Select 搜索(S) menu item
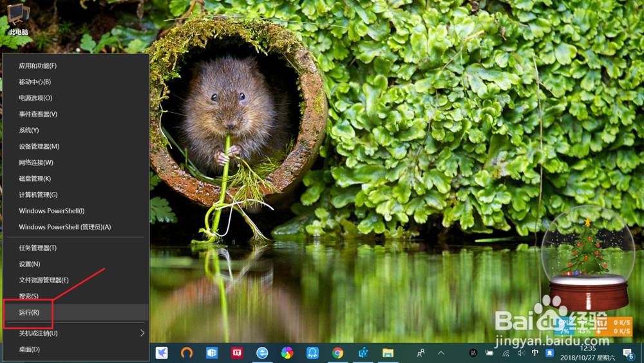Screen dimensions: 644x363 (76, 296)
